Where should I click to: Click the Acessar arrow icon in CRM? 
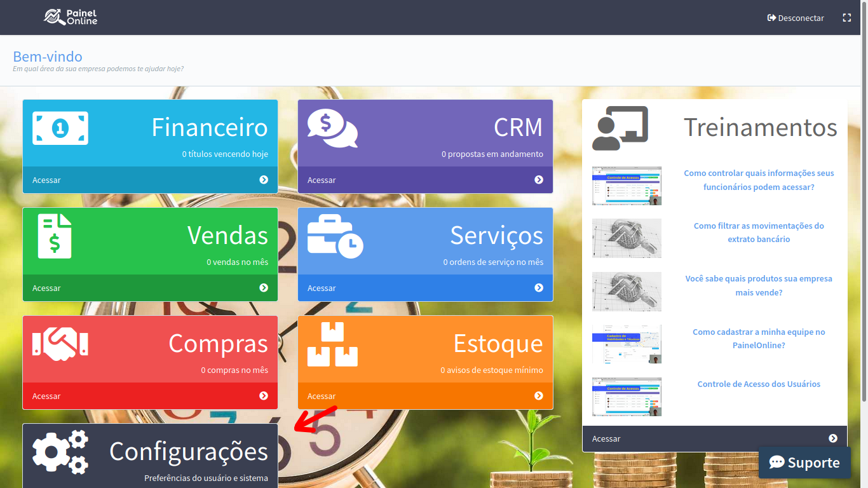coord(539,180)
